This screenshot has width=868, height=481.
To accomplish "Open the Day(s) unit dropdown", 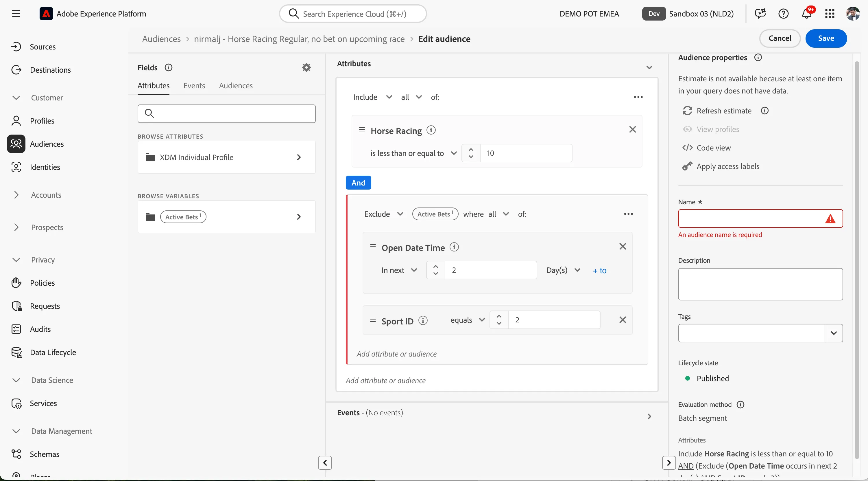I will pyautogui.click(x=564, y=271).
